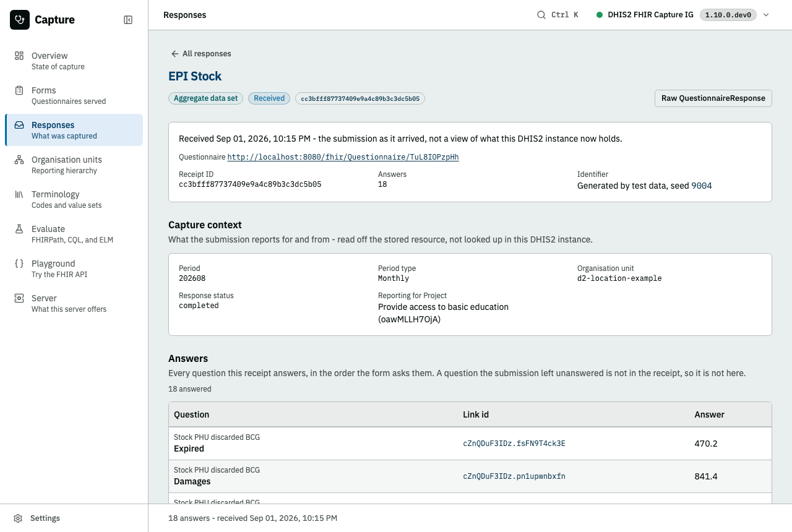This screenshot has width=792, height=532.
Task: Click the back arrow beside All responses
Action: pos(175,54)
